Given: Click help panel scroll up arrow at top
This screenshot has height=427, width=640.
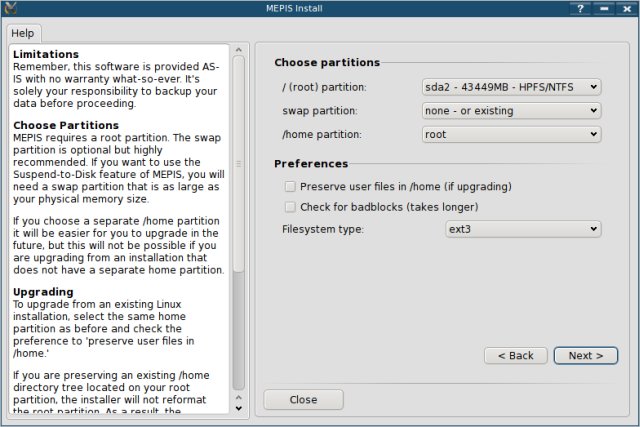Looking at the screenshot, I should pos(239,50).
